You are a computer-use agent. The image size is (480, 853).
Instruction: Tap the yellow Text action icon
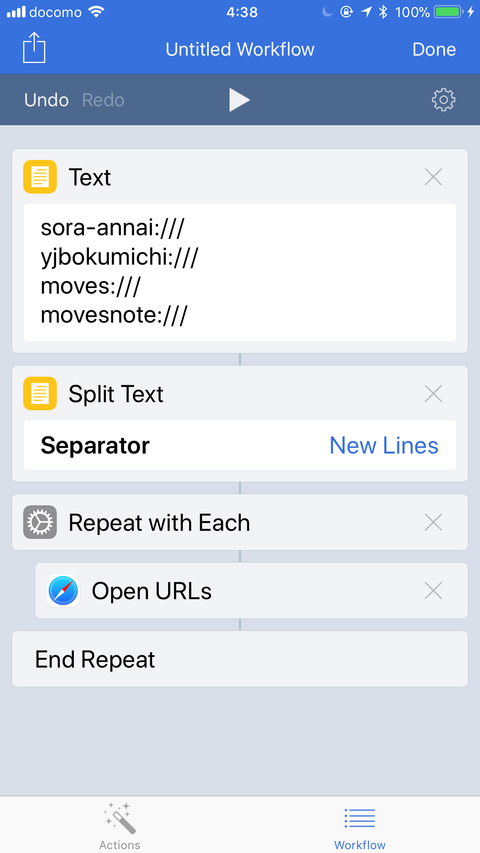(40, 177)
